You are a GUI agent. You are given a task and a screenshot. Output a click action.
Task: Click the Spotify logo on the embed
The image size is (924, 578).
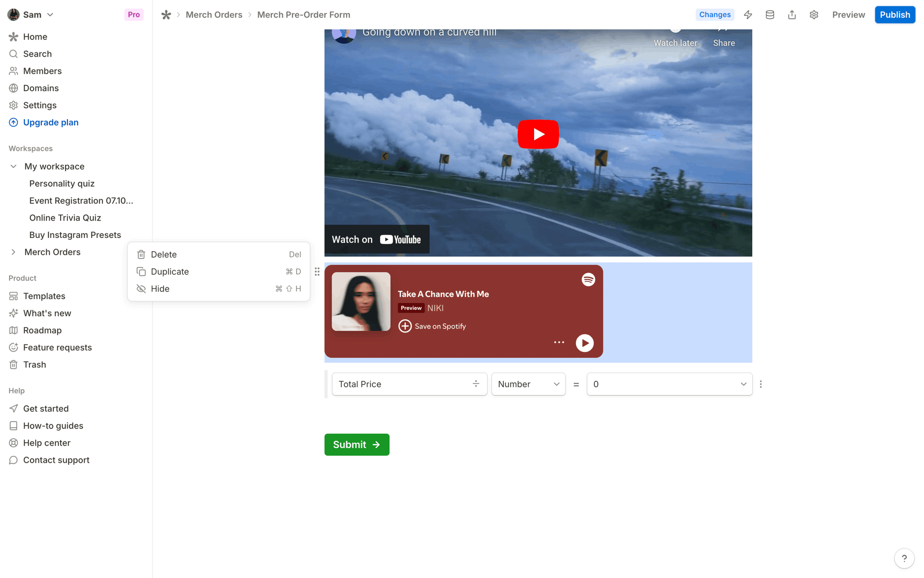tap(588, 280)
